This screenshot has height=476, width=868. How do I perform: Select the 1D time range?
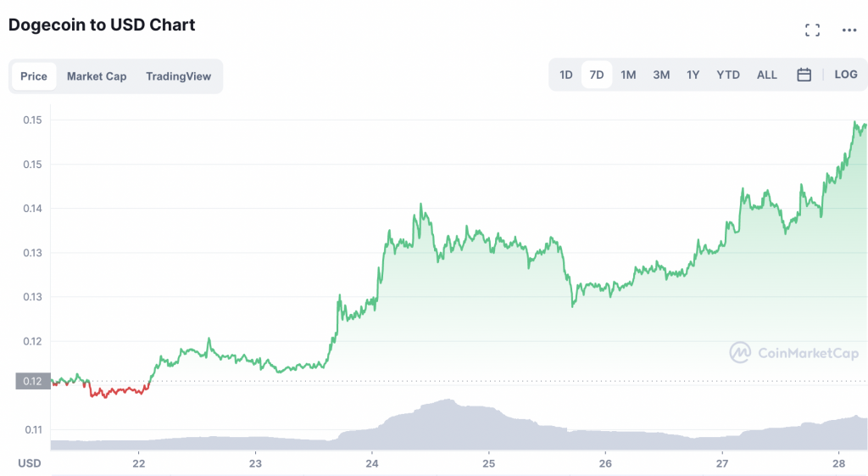[x=566, y=75]
